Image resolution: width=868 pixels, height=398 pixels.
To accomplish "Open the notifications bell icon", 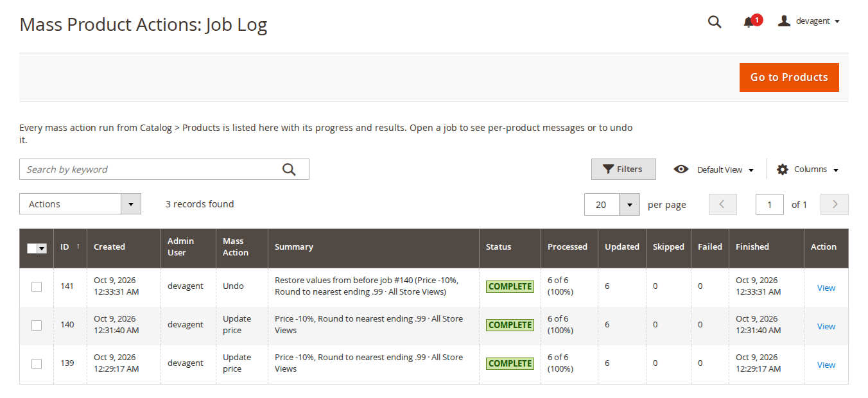I will pyautogui.click(x=749, y=22).
